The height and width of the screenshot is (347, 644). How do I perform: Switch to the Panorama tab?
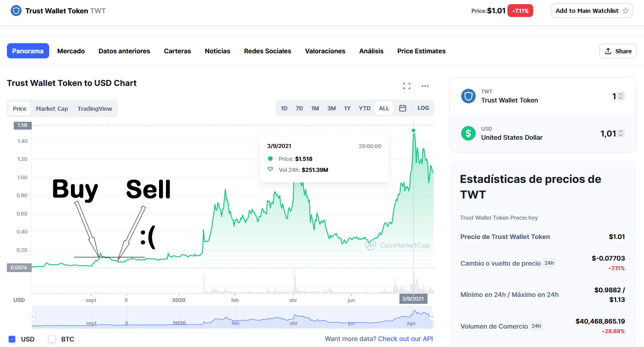tap(28, 51)
